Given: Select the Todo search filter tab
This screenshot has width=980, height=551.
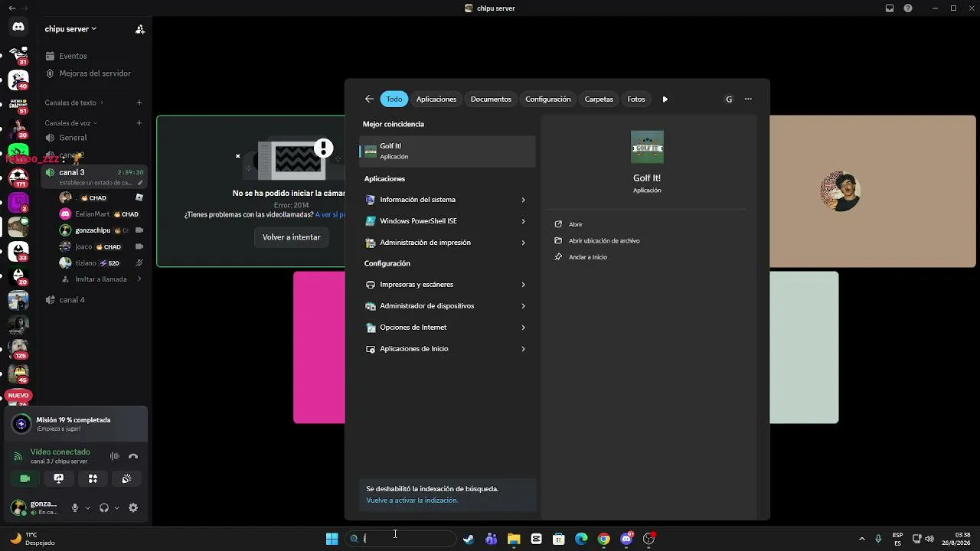Looking at the screenshot, I should coord(394,99).
